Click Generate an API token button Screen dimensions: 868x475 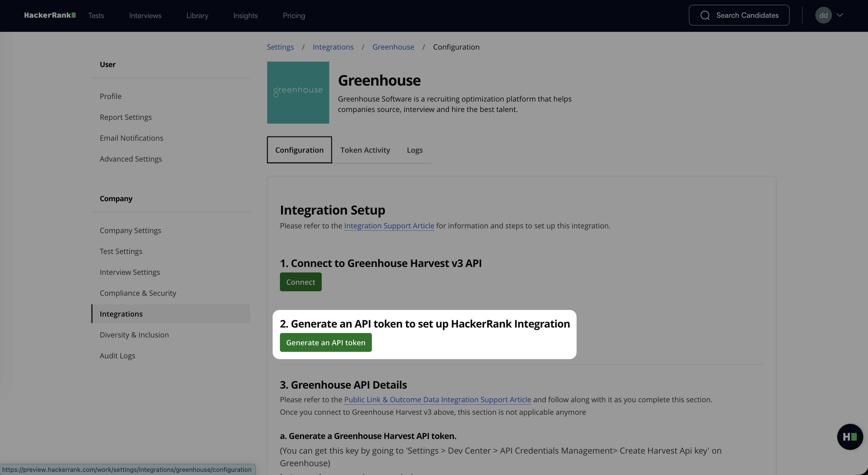[325, 343]
